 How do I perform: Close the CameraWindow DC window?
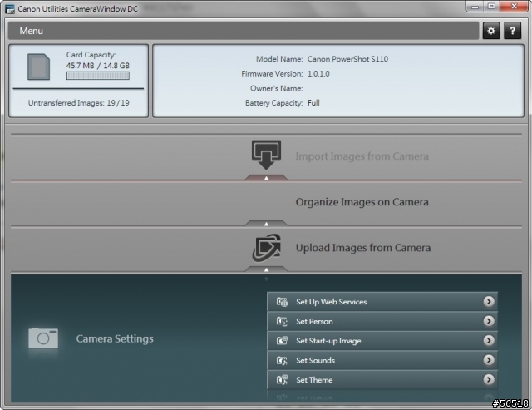(x=514, y=7)
